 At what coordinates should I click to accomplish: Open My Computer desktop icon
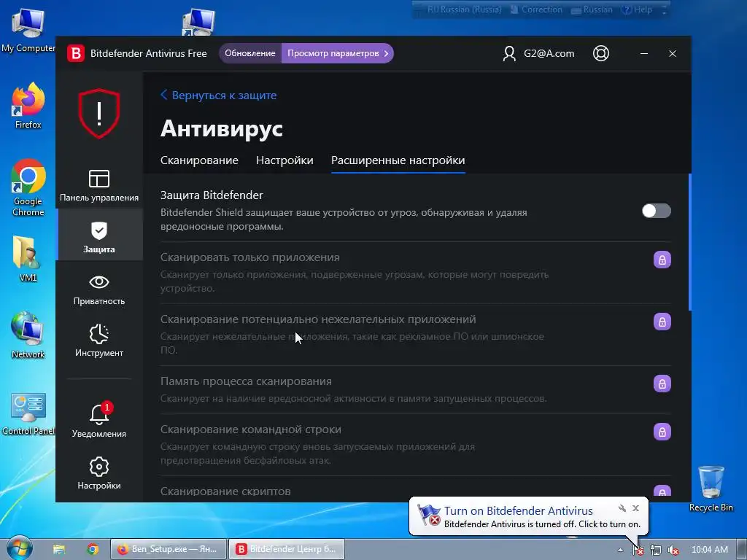[x=28, y=29]
